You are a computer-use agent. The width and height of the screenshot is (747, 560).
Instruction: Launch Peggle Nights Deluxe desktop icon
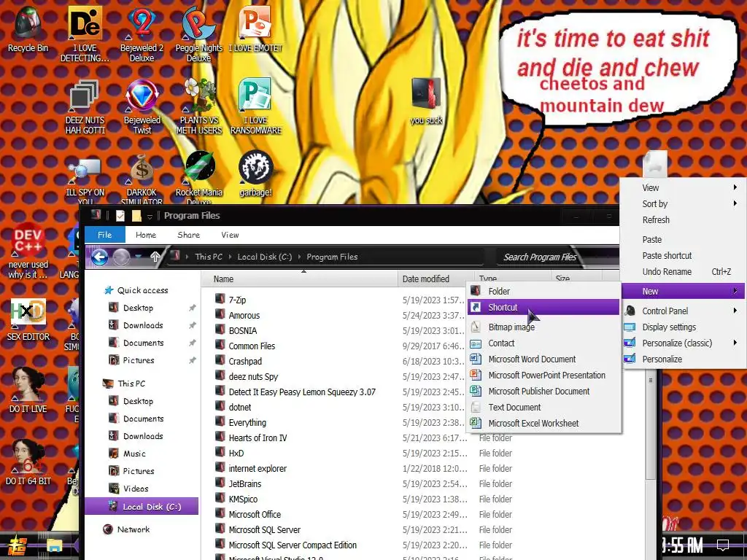click(198, 34)
